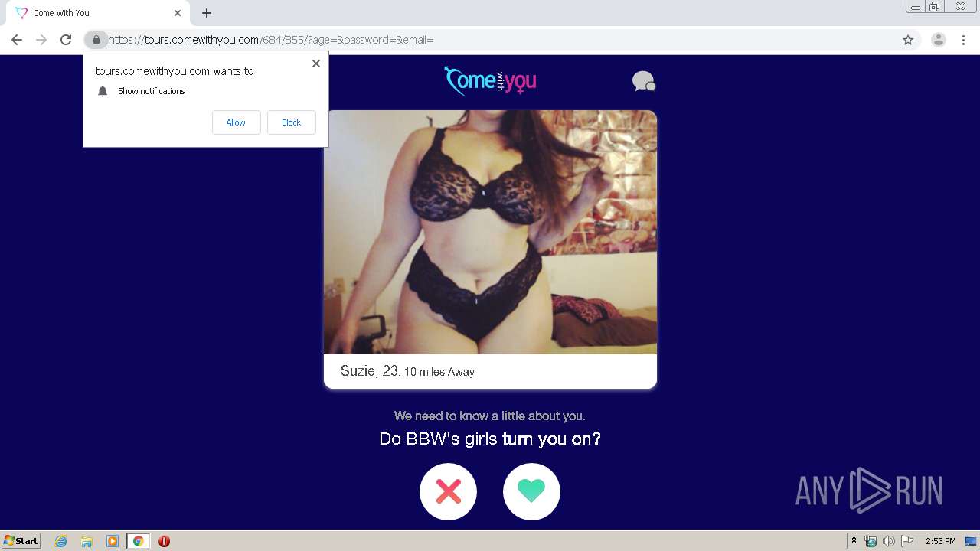This screenshot has width=980, height=551.
Task: Click the 'Do BBW's girls turn you on?' question
Action: point(490,439)
